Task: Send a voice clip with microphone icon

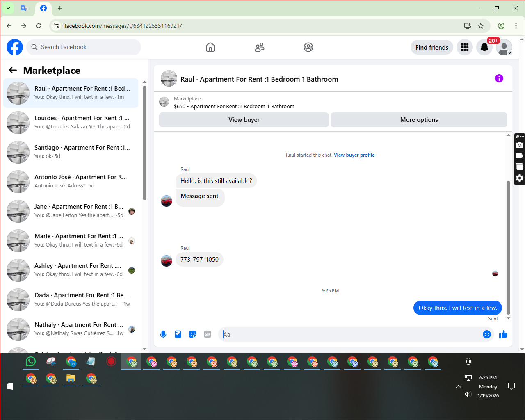Action: 163,334
